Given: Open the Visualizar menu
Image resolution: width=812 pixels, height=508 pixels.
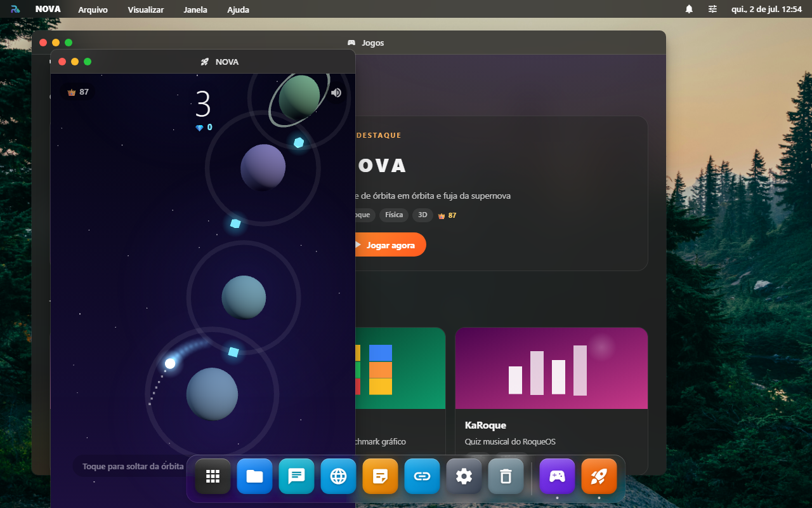Looking at the screenshot, I should click(x=145, y=10).
